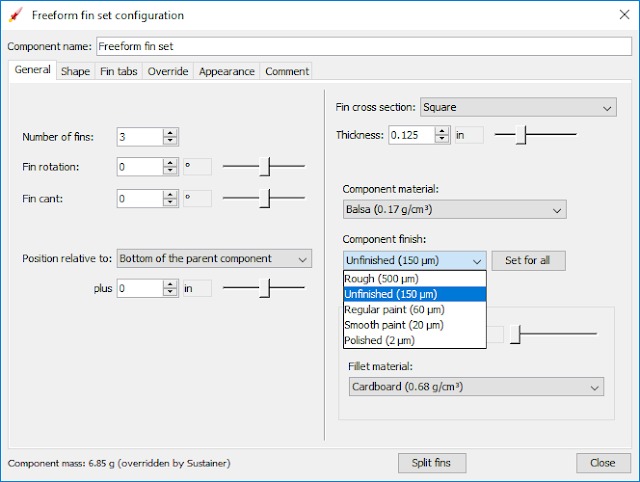Decrease plus offset with down arrow
This screenshot has width=640, height=482.
170,292
